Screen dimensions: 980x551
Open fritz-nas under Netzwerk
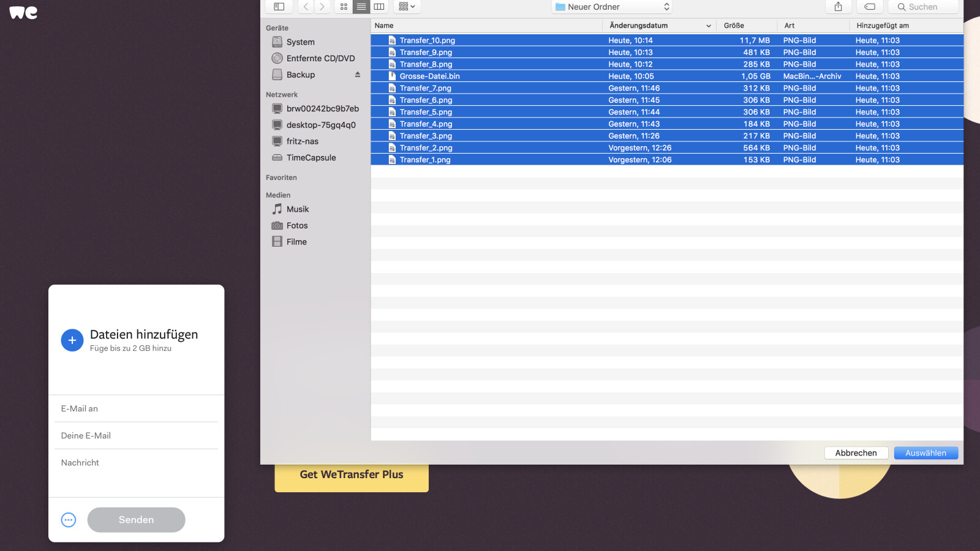pyautogui.click(x=303, y=141)
